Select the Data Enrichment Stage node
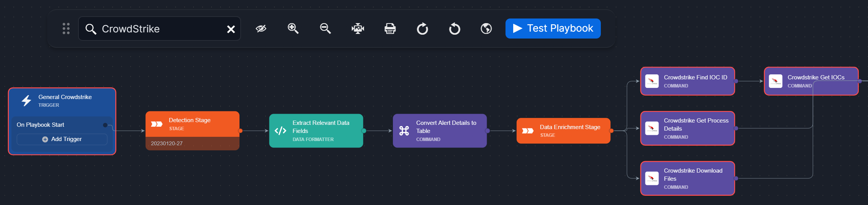868x205 pixels. [564, 131]
